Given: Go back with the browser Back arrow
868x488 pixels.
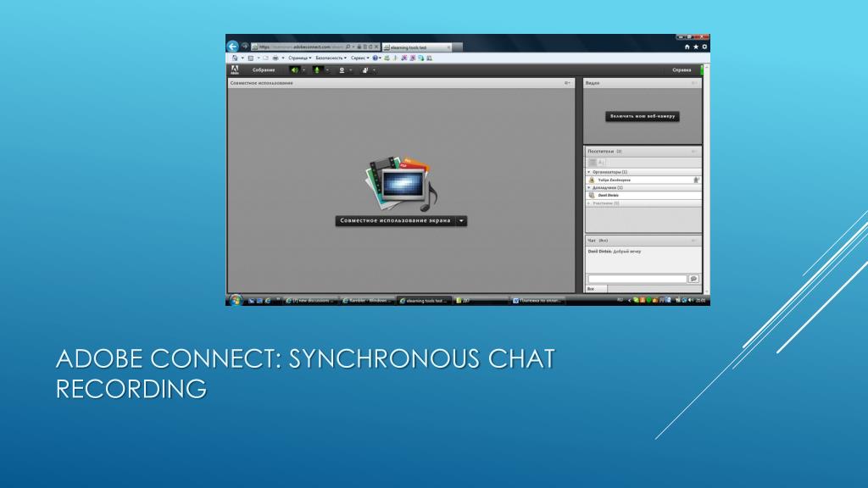Looking at the screenshot, I should point(232,47).
